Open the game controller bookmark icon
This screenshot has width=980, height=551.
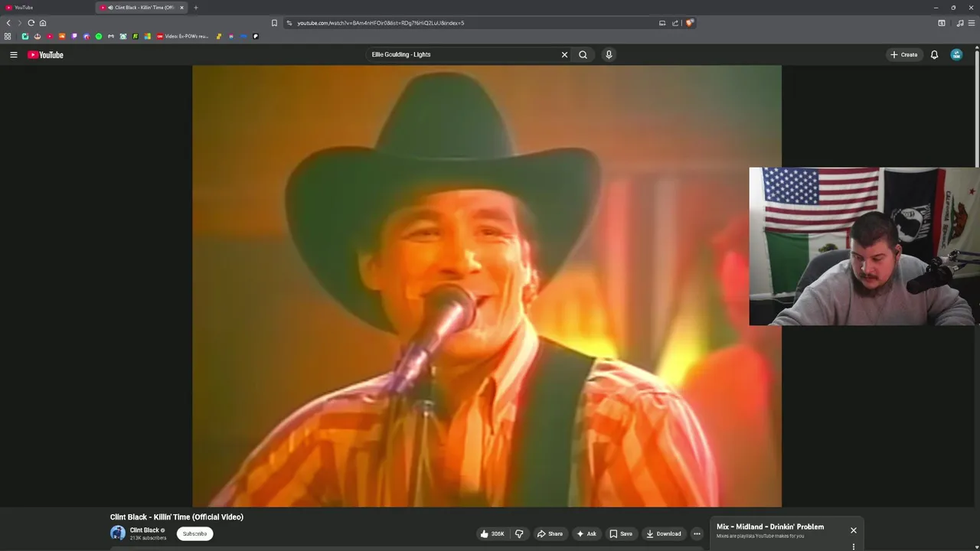(111, 36)
